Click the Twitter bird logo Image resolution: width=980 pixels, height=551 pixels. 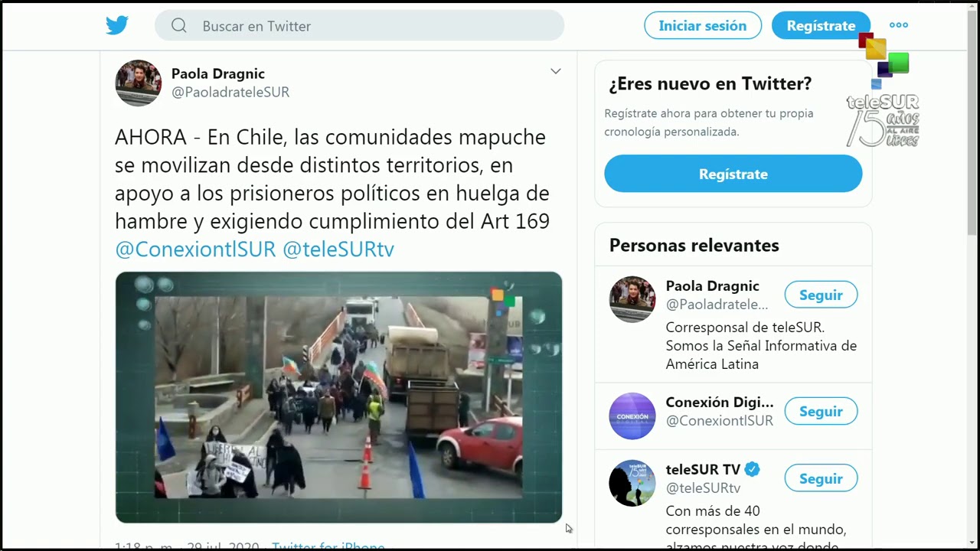click(117, 25)
